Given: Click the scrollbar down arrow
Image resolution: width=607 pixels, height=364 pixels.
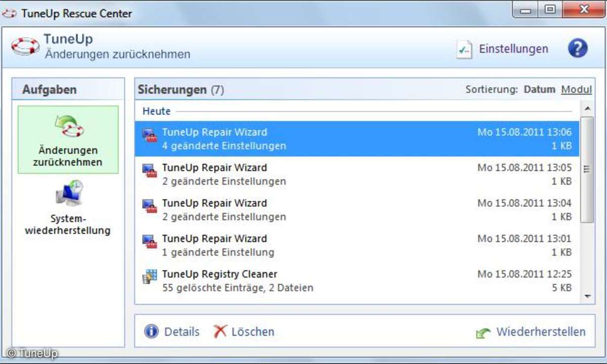Looking at the screenshot, I should pos(587,296).
